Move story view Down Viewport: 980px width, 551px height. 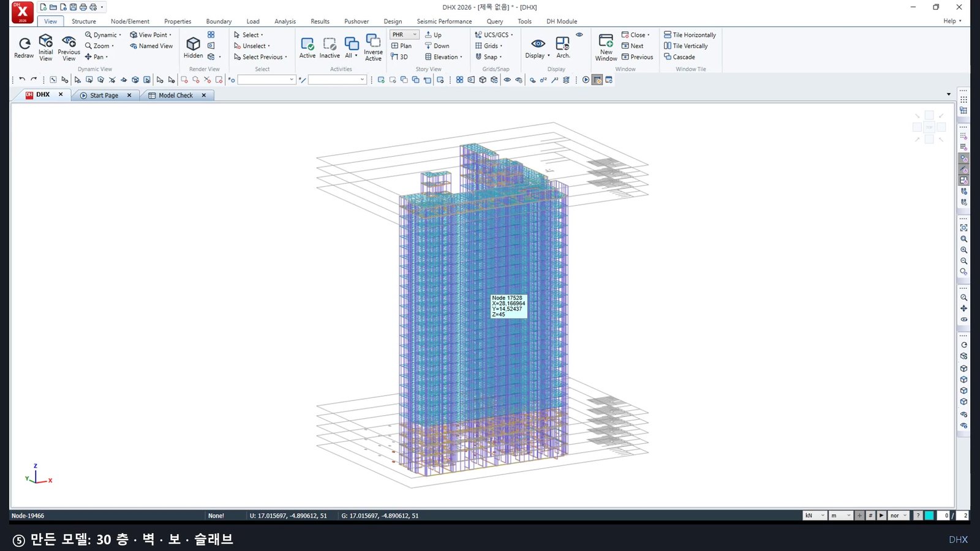pos(437,46)
